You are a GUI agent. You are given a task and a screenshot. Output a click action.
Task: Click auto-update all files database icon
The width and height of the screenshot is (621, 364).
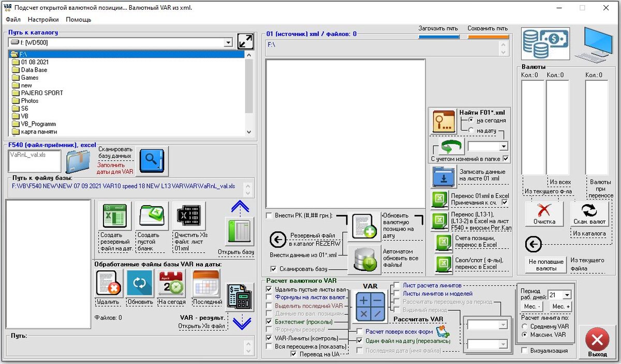point(364,259)
